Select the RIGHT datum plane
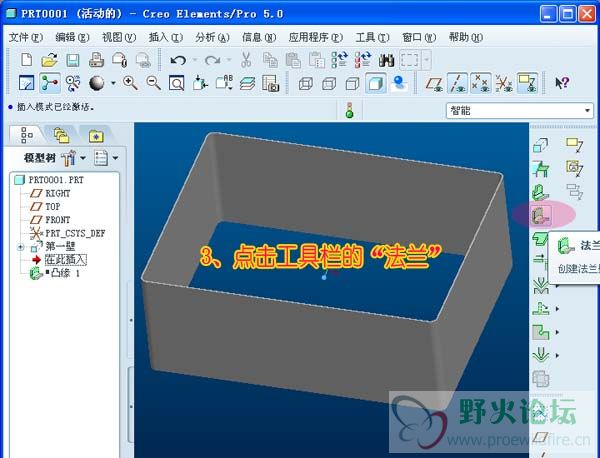 (57, 193)
